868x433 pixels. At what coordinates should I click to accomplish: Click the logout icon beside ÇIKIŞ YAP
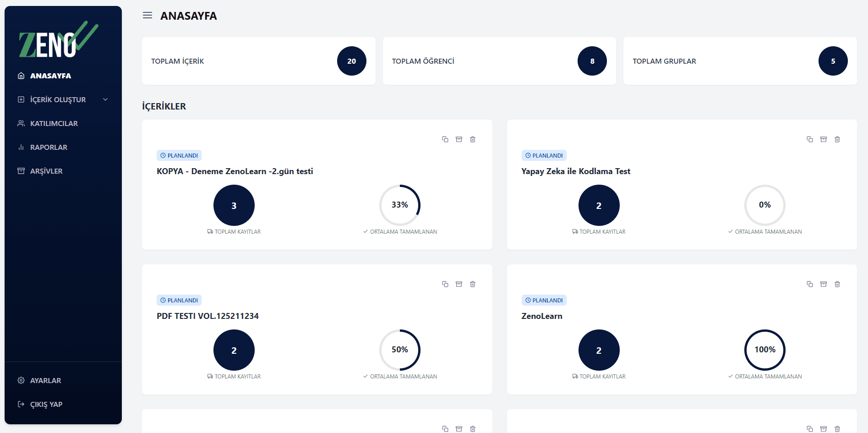coord(21,404)
